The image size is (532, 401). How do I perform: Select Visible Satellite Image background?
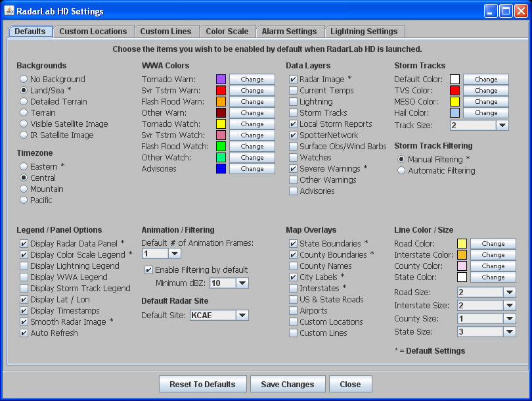(64, 124)
